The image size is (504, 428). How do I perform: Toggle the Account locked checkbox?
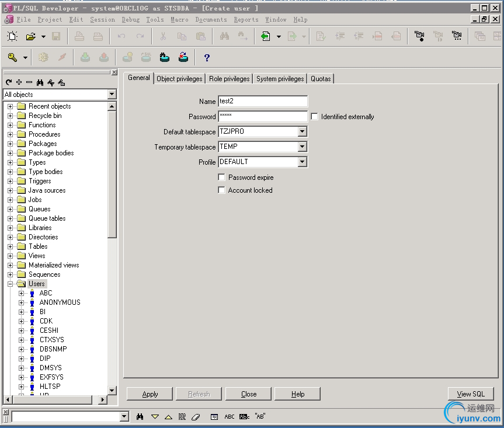[221, 190]
